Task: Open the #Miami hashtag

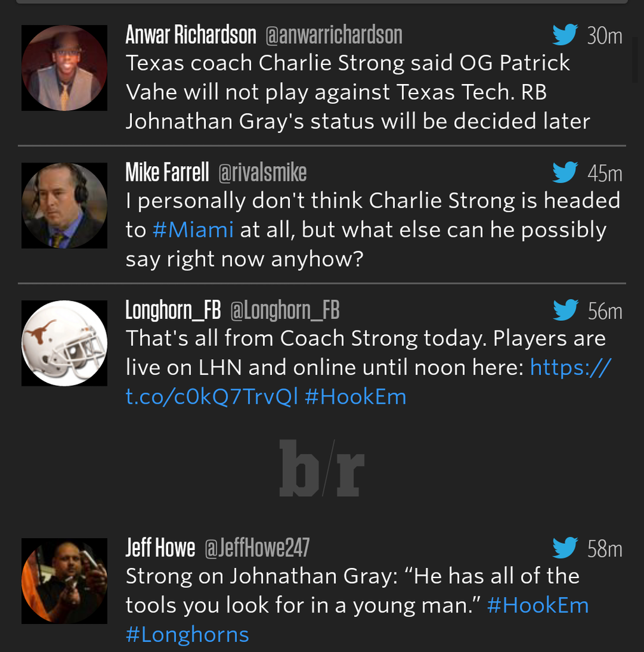Action: pos(193,230)
